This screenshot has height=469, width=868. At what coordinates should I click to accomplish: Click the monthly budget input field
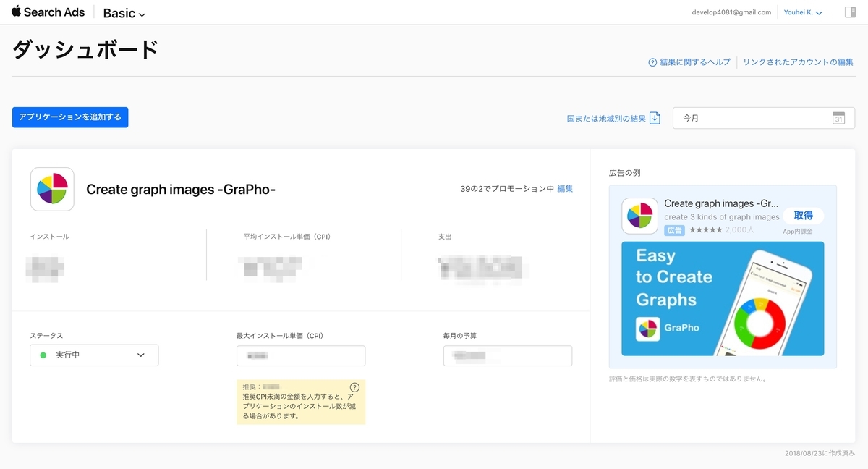click(x=508, y=356)
